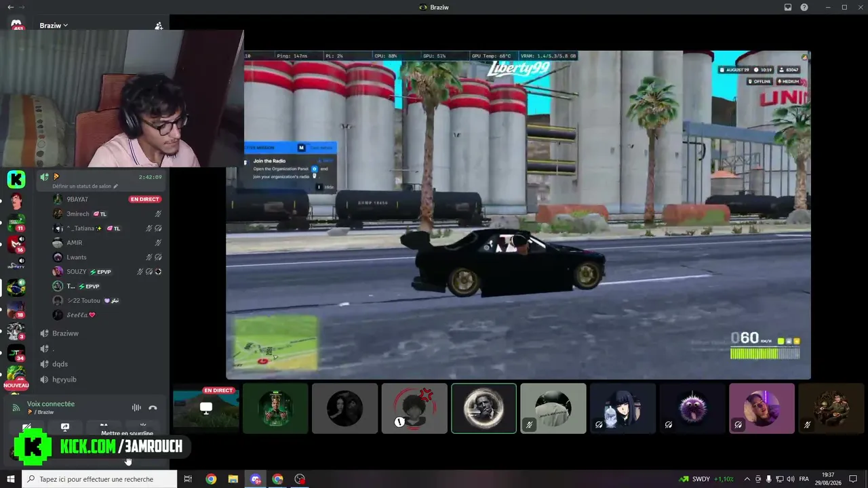This screenshot has height=488, width=868.
Task: Click the NOUVEAU new mentions pill
Action: 16,386
